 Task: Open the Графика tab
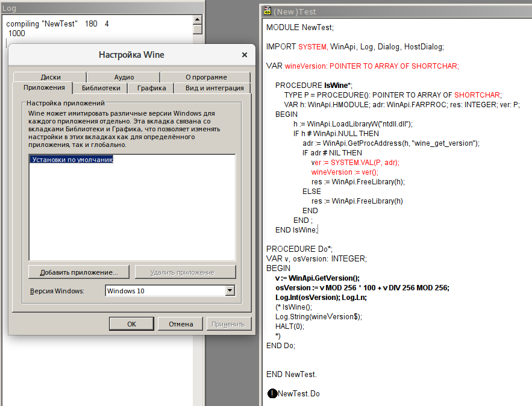(151, 88)
